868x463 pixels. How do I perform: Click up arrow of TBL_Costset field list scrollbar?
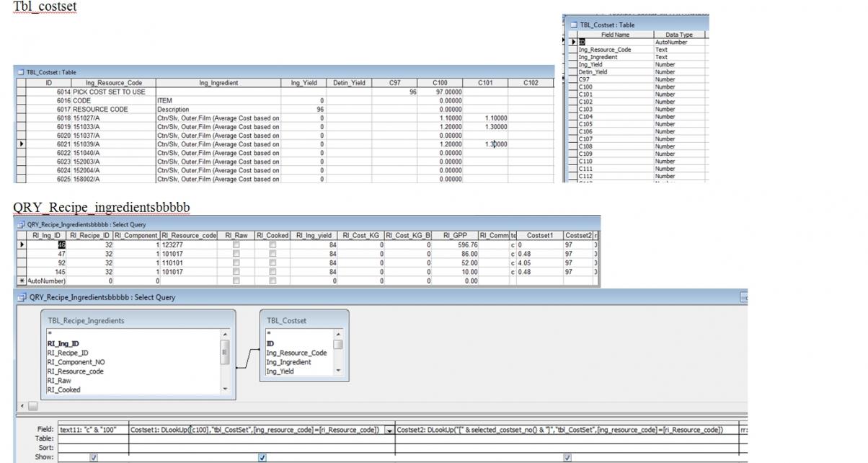[338, 335]
